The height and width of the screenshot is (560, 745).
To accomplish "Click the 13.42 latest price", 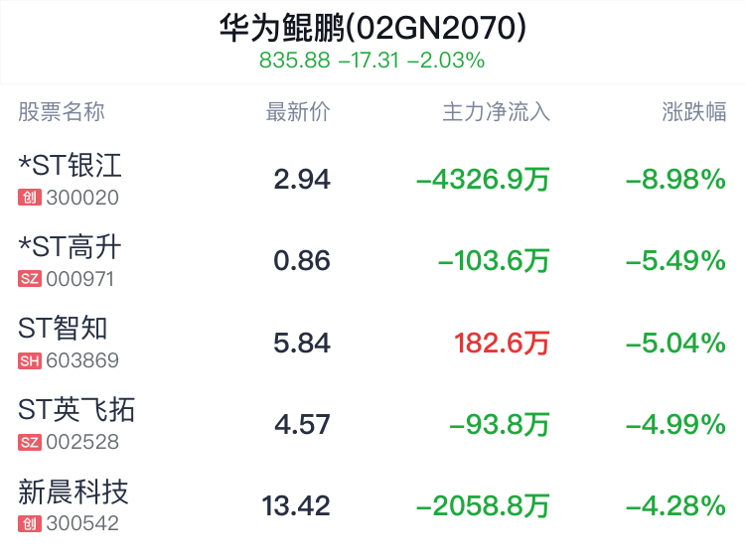I will coord(296,506).
